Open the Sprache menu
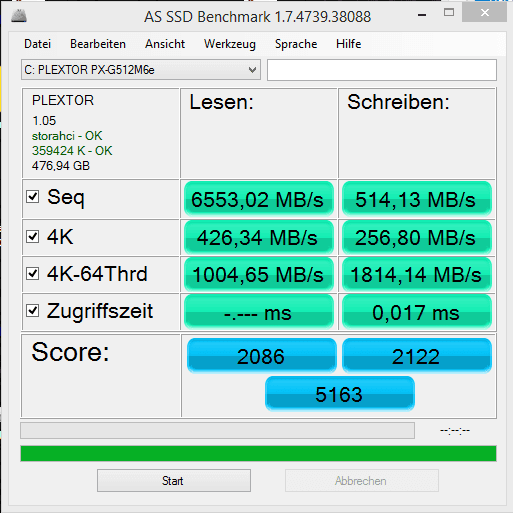513x513 pixels. click(x=296, y=44)
